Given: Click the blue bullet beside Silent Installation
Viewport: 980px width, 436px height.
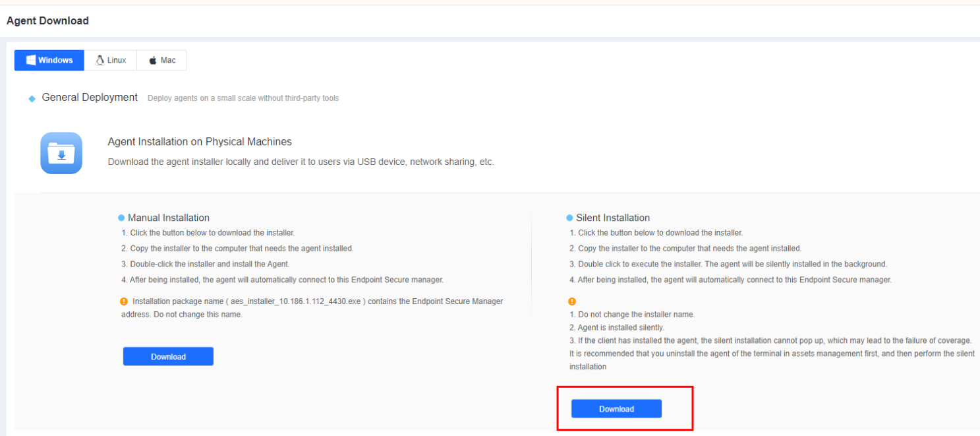Looking at the screenshot, I should [x=569, y=218].
